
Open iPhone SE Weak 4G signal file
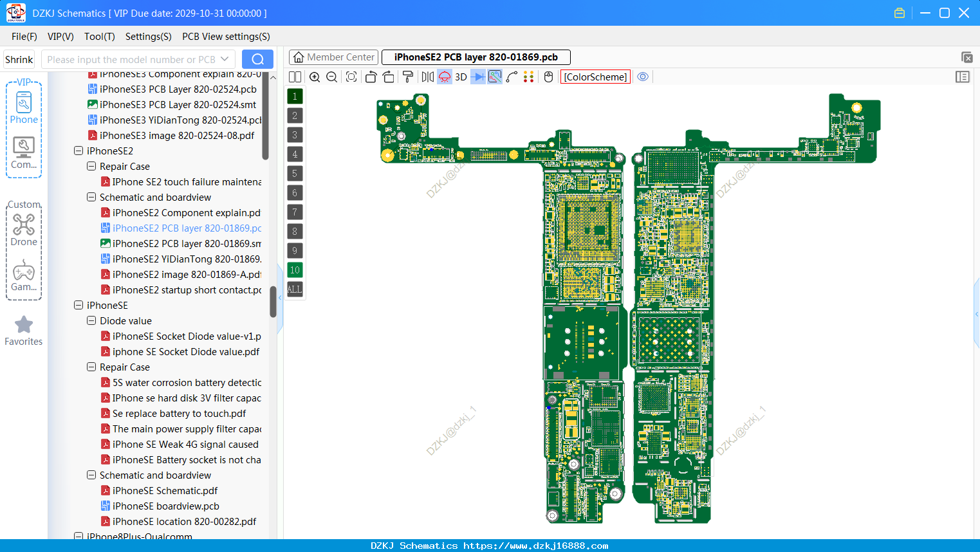point(180,444)
